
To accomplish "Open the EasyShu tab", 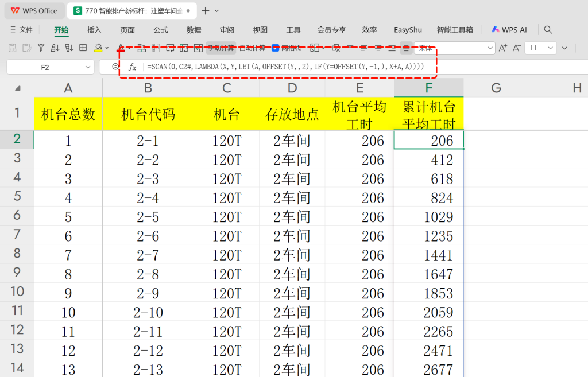I will click(408, 30).
